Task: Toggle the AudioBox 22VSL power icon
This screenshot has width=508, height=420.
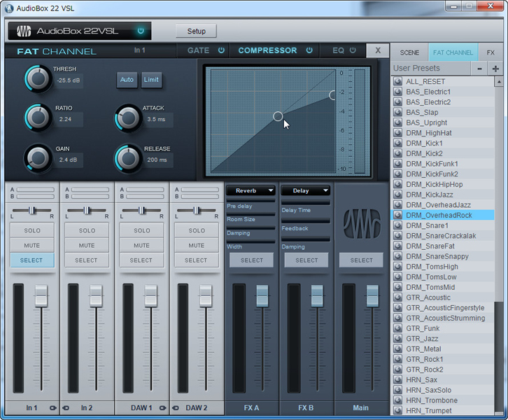Action: (141, 31)
